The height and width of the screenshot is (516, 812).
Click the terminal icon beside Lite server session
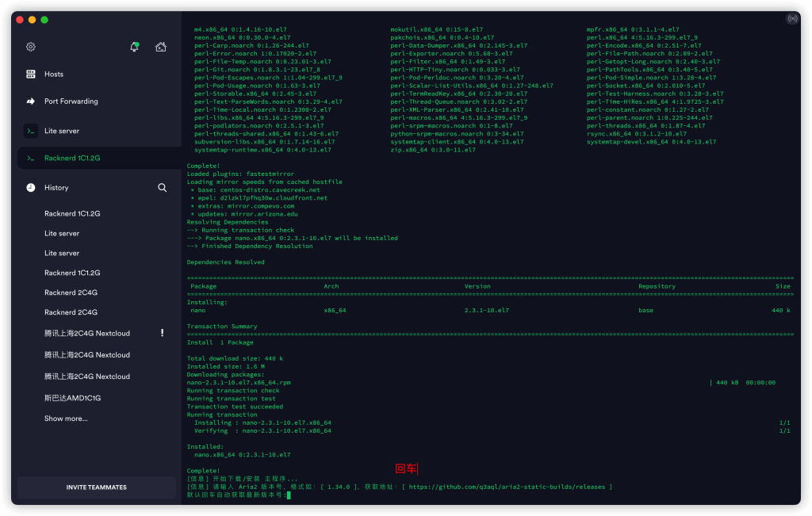30,132
